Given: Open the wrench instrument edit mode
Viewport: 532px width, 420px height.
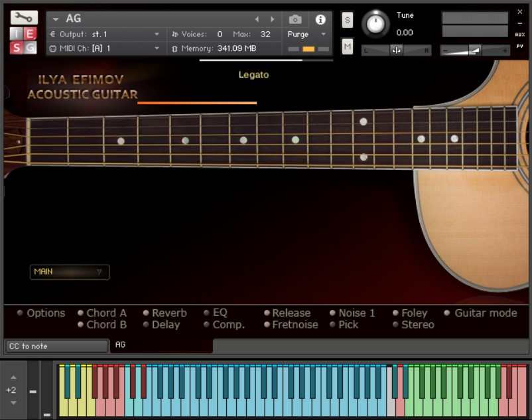Looking at the screenshot, I should click(x=24, y=17).
